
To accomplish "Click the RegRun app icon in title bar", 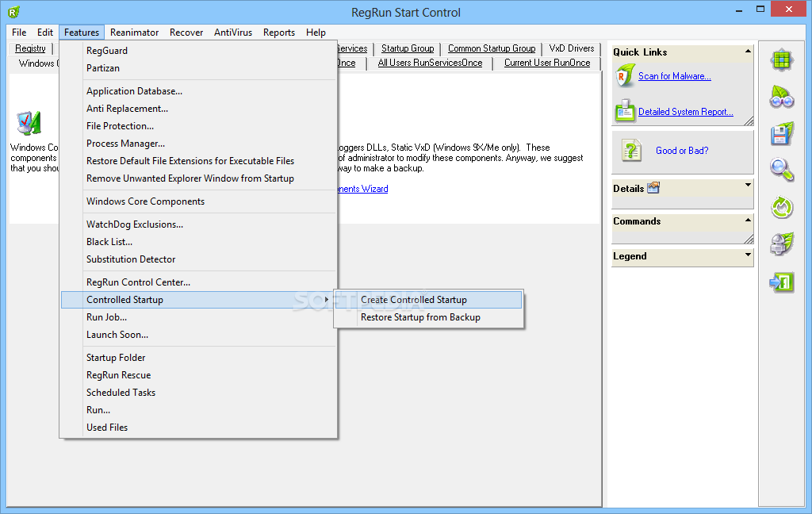I will (14, 12).
